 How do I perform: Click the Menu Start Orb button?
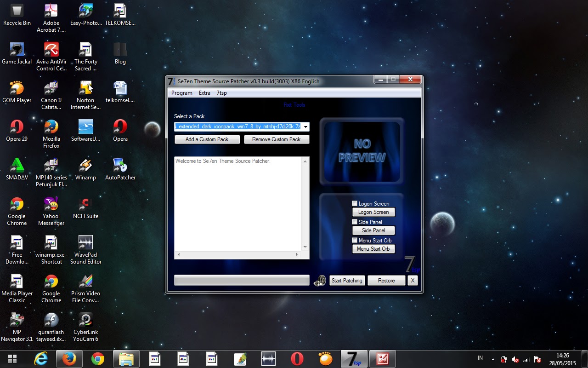point(373,249)
